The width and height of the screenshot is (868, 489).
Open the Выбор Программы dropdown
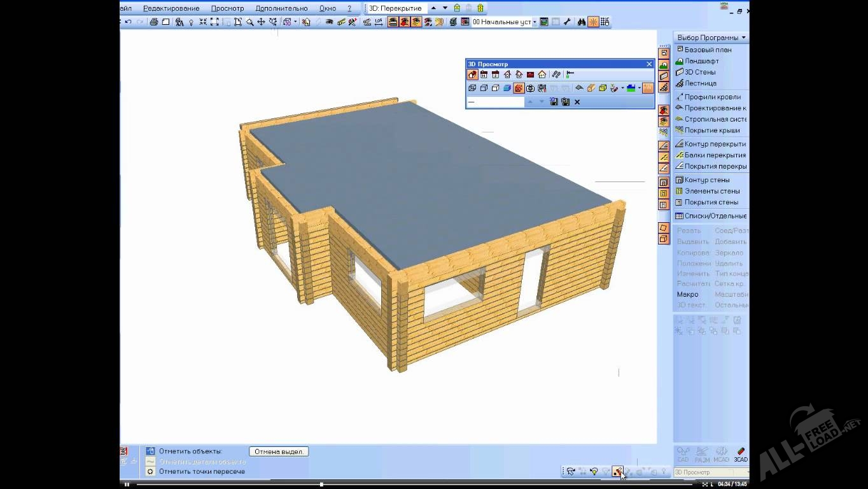pyautogui.click(x=711, y=38)
